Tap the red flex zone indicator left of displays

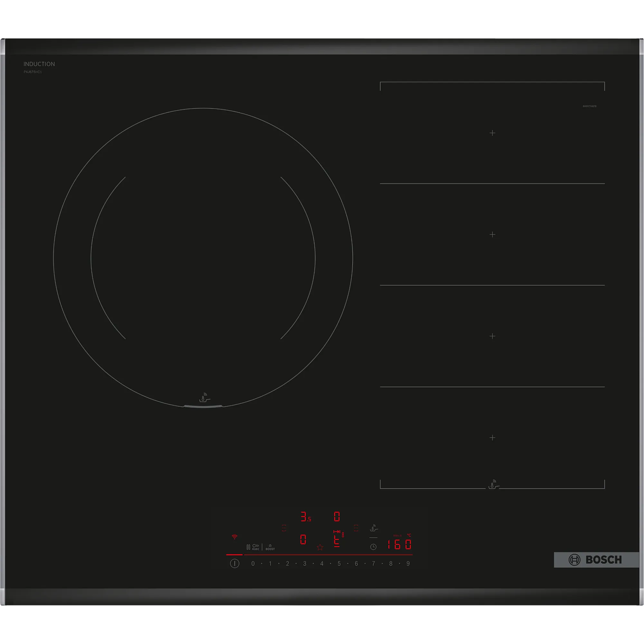[284, 528]
